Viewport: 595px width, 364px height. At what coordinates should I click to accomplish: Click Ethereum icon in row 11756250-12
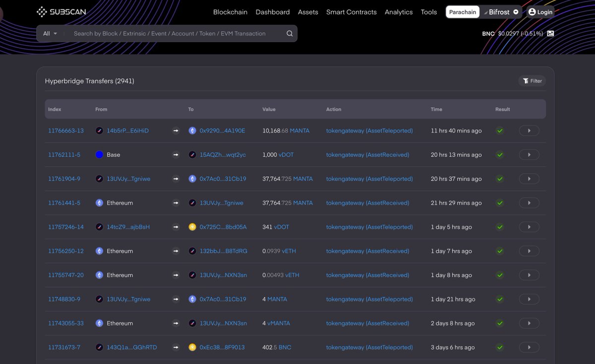(x=99, y=251)
